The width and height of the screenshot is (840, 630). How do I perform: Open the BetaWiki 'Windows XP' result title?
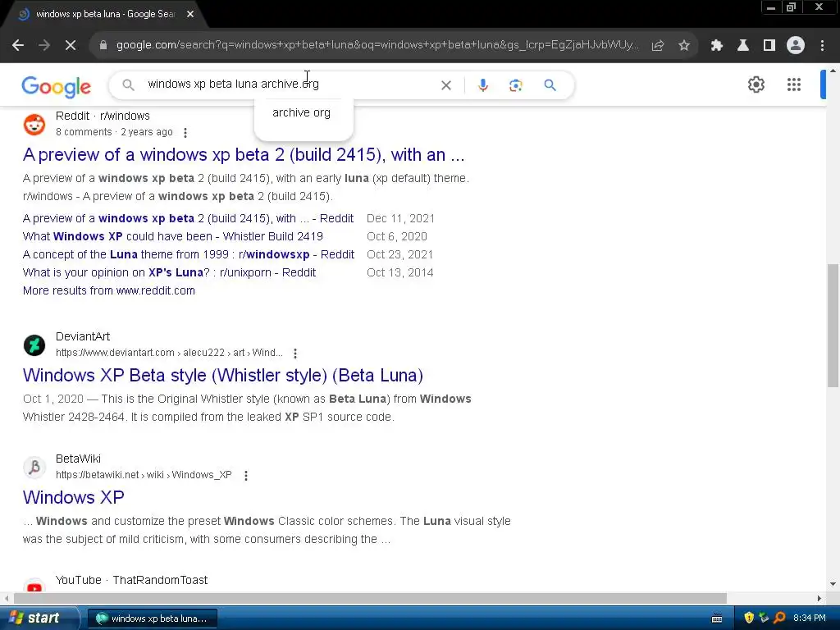pos(73,497)
